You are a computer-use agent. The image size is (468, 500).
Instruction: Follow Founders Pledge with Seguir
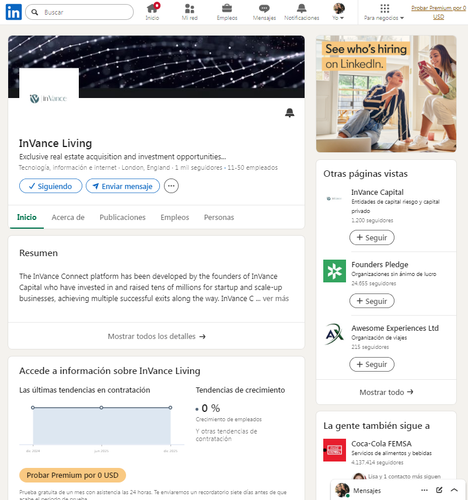coord(372,301)
